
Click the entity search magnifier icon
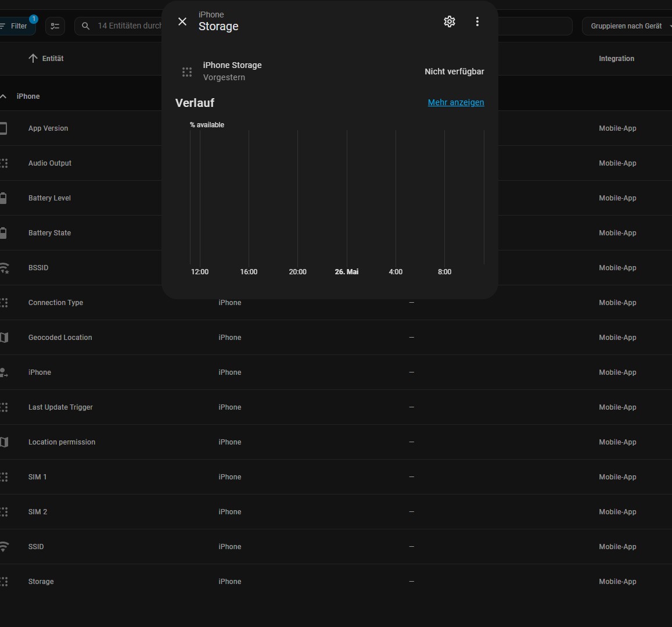coord(86,26)
